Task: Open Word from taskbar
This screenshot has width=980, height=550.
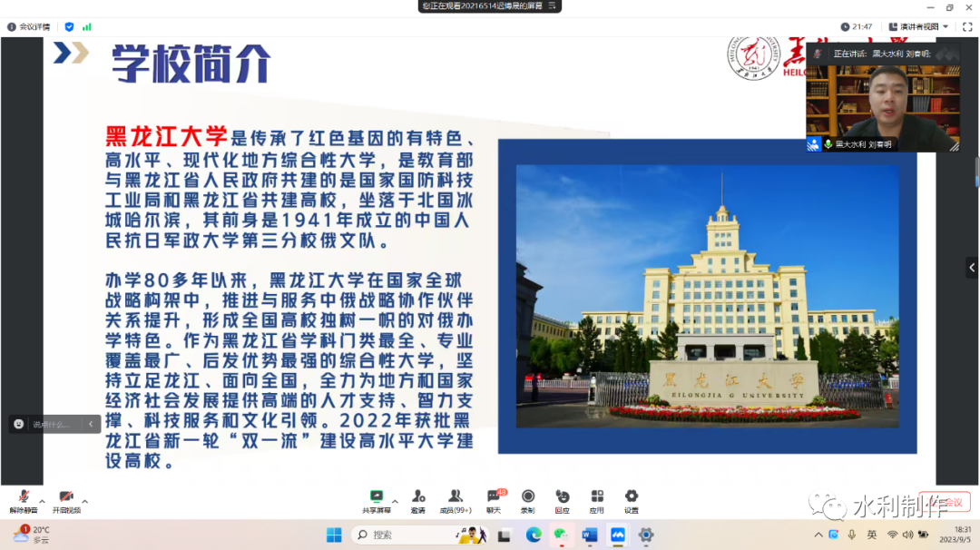Action: [590, 535]
